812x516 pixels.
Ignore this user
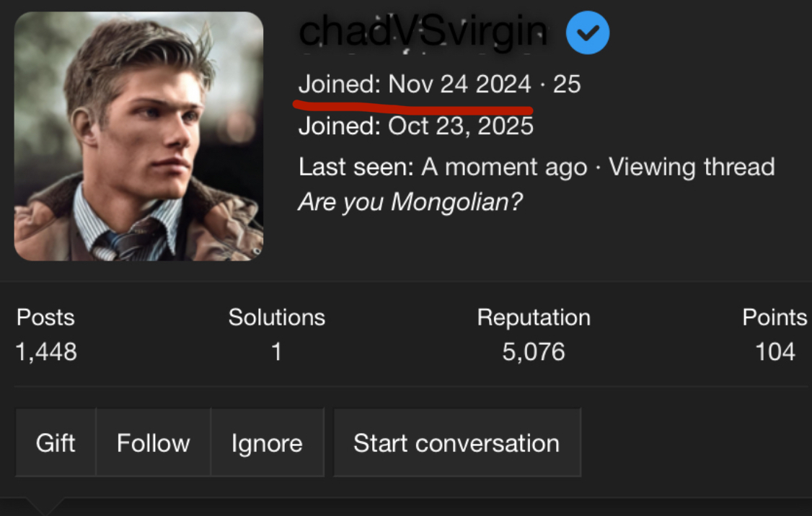(x=267, y=442)
